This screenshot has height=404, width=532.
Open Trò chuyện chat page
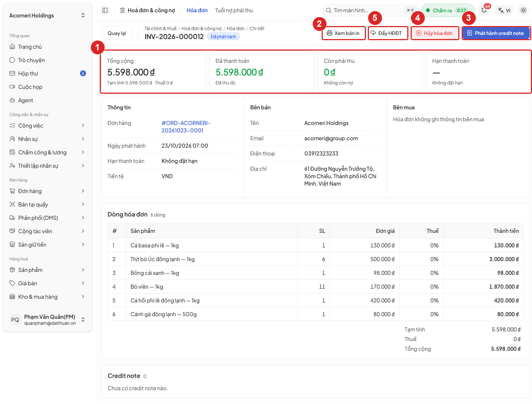[48, 60]
